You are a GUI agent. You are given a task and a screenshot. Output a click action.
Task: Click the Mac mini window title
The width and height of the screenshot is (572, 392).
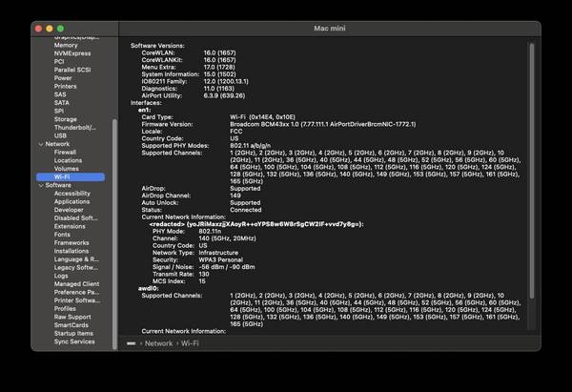[330, 29]
